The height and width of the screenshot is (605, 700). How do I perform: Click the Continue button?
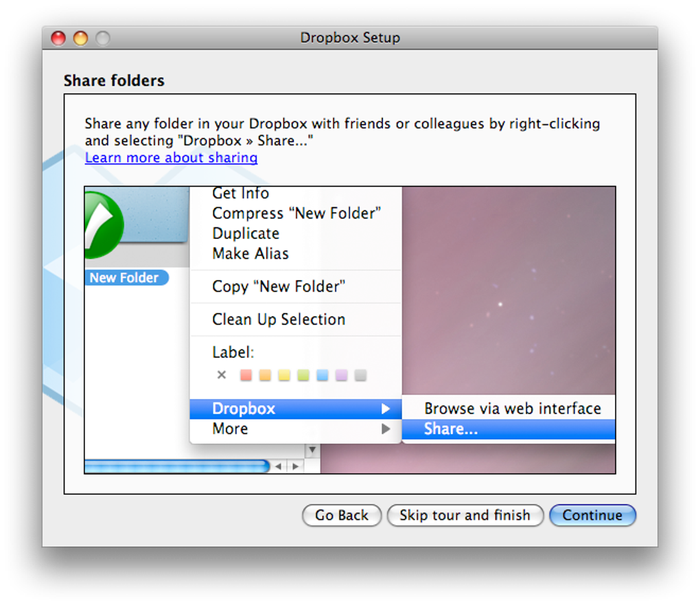[x=592, y=515]
